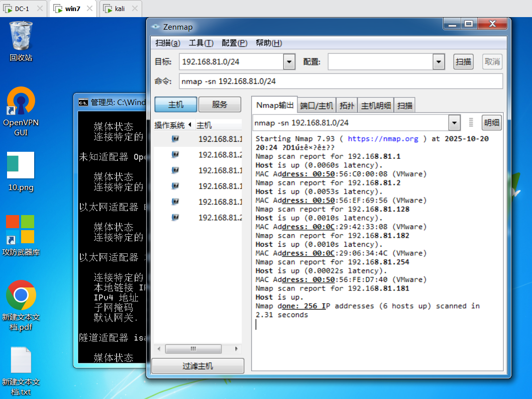The height and width of the screenshot is (399, 532).
Task: Toggle sort arrow on 操作系统 column
Action: (x=190, y=125)
